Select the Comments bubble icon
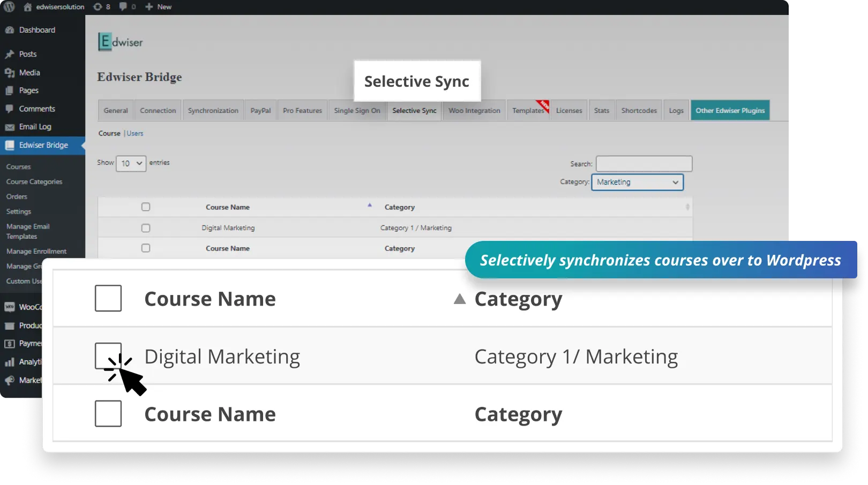 click(10, 109)
